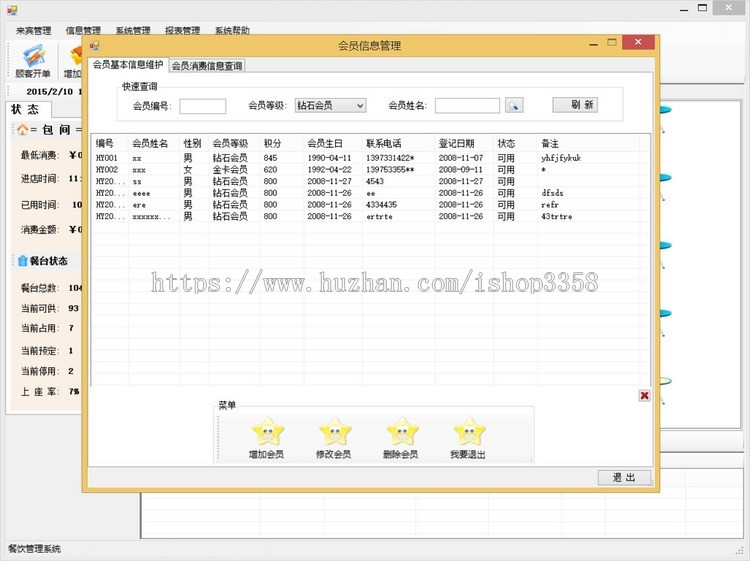This screenshot has width=750, height=561.
Task: Click the house icon next to 包间
Action: tap(22, 129)
